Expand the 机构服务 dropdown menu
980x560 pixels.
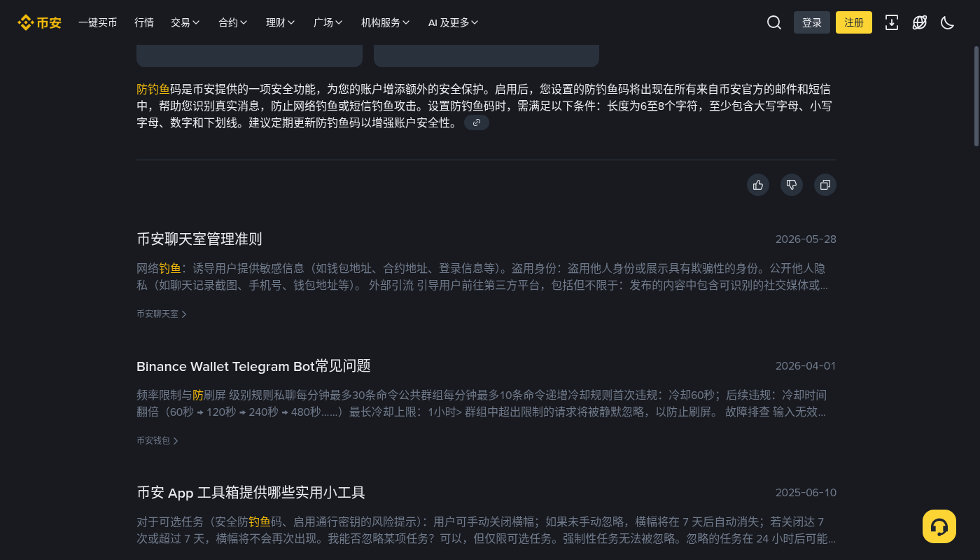click(386, 22)
